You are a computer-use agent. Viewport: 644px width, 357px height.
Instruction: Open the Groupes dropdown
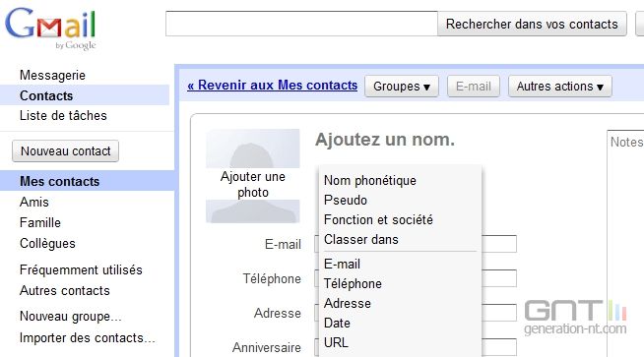point(401,87)
